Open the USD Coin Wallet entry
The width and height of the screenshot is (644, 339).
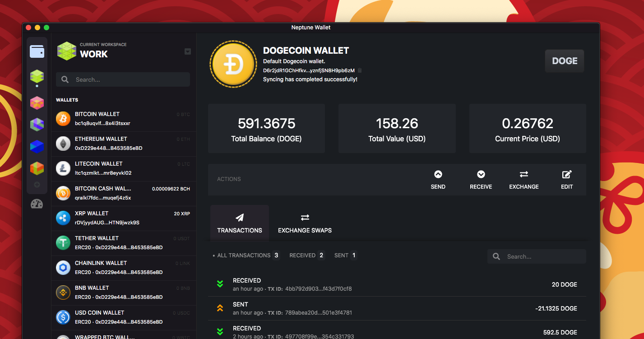click(124, 318)
